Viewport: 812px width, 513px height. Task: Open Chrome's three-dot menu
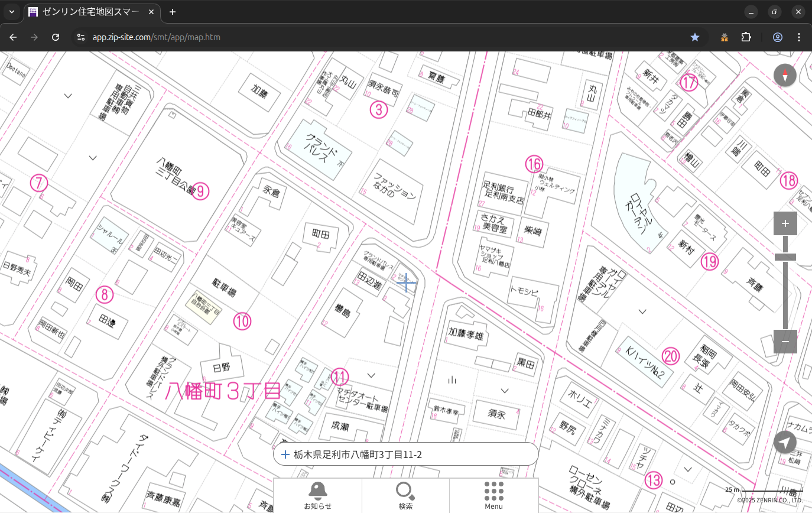point(799,37)
